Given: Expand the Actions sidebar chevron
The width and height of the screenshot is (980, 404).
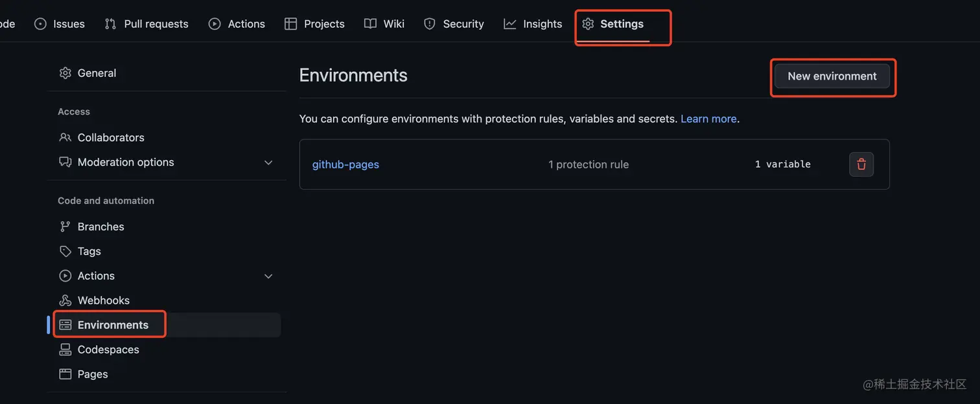Looking at the screenshot, I should [268, 276].
